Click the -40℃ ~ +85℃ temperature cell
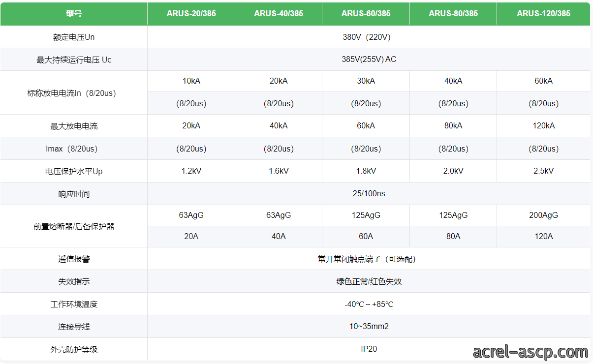 [369, 304]
